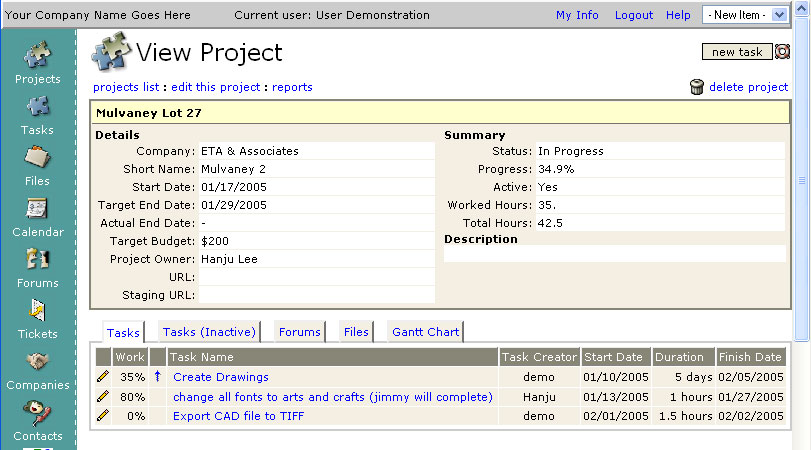Click the Project Owner value Hanju Lee

pos(229,259)
